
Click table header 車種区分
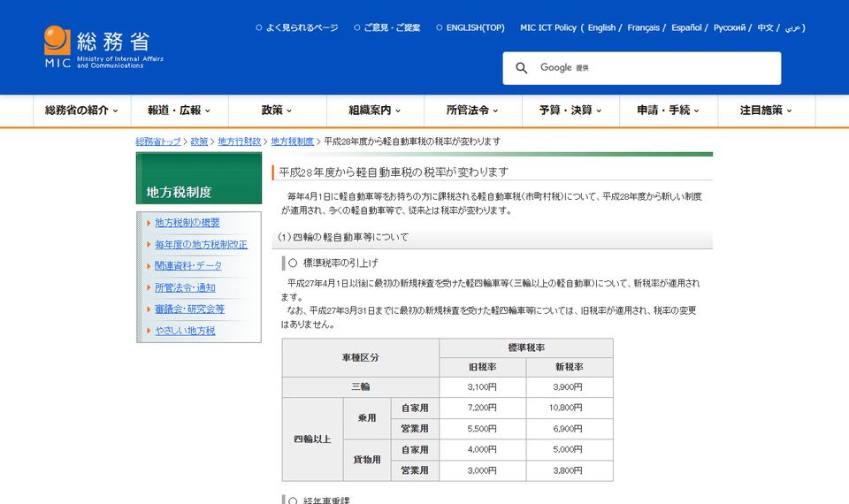pyautogui.click(x=361, y=358)
